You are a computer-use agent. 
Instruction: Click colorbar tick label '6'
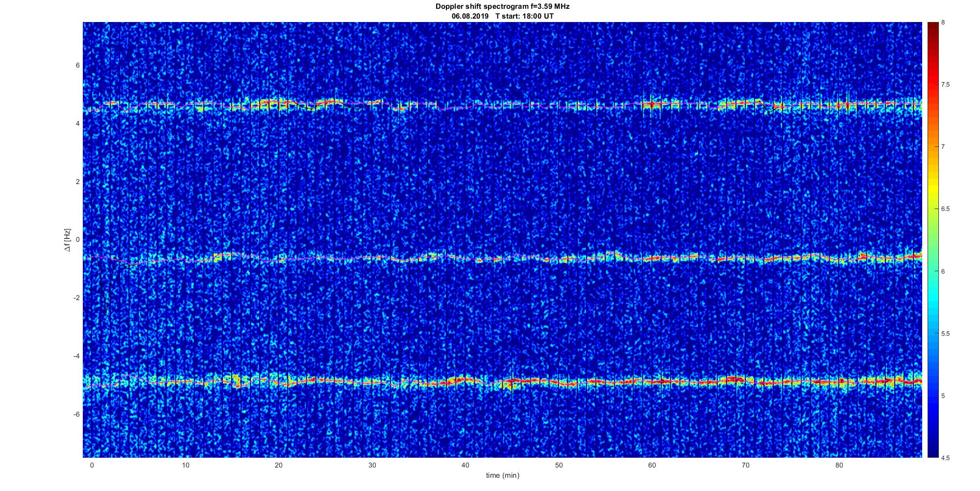(943, 271)
